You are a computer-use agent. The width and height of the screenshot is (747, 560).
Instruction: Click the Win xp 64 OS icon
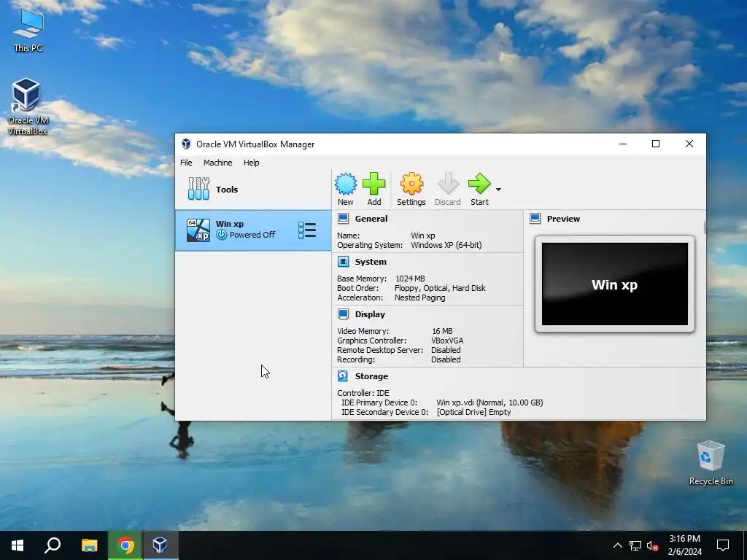198,230
